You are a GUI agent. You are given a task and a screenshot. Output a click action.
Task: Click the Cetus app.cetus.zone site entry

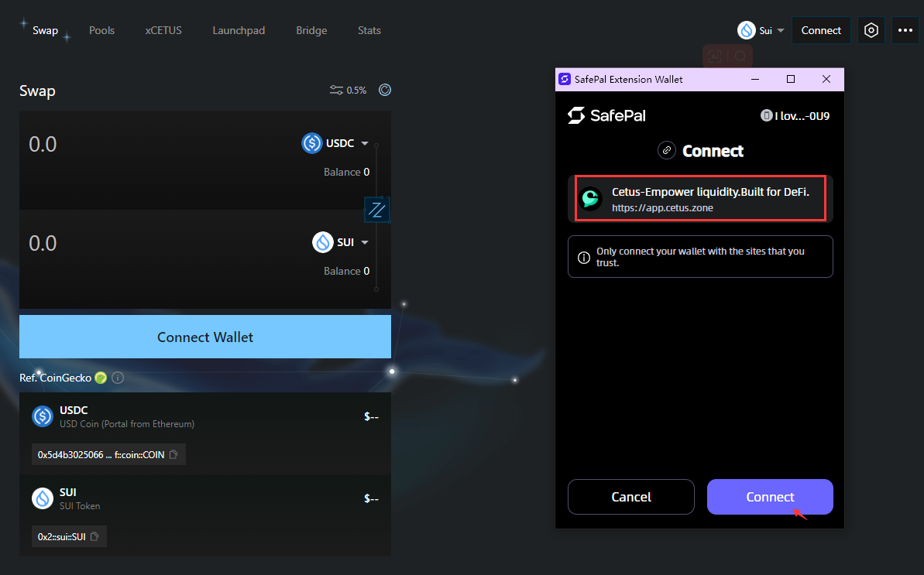(700, 199)
